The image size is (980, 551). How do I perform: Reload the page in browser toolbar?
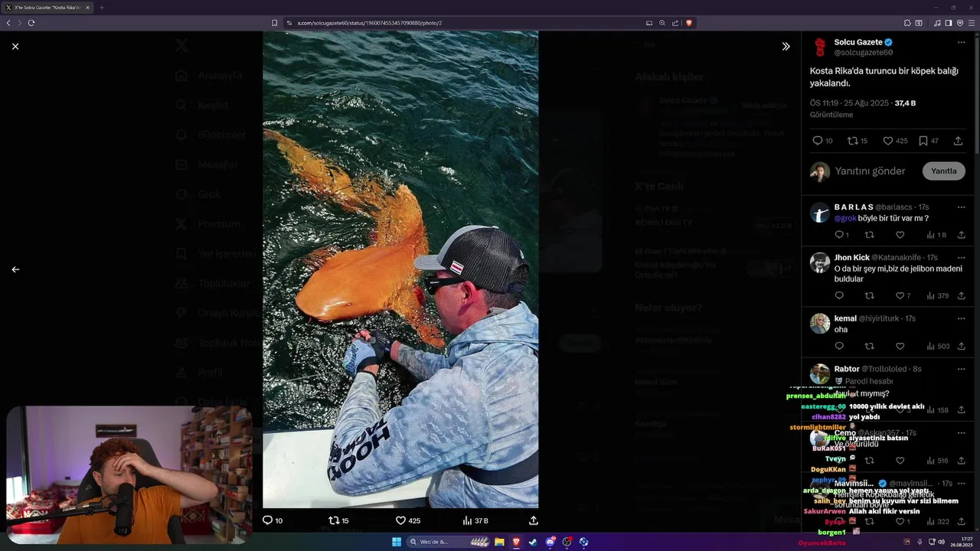click(31, 23)
